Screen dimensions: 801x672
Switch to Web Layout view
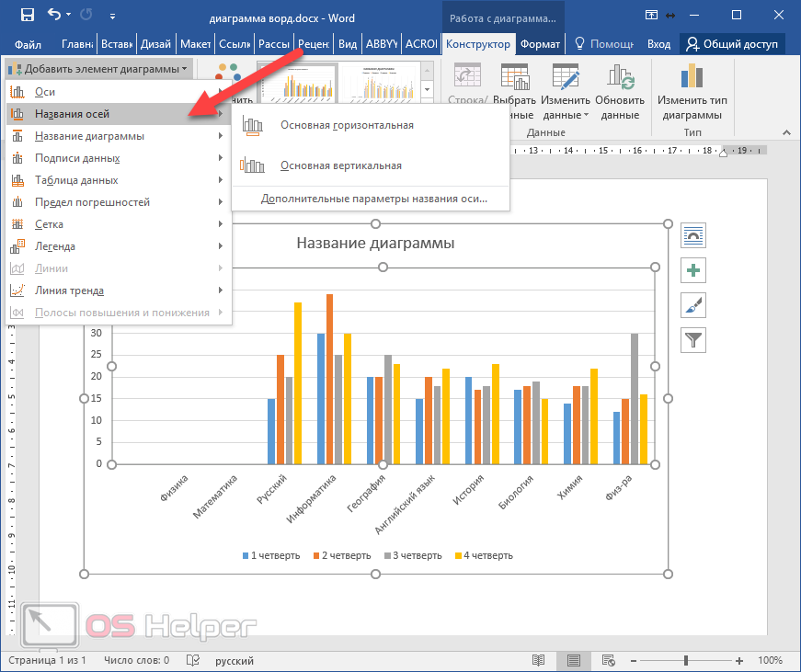pyautogui.click(x=608, y=660)
